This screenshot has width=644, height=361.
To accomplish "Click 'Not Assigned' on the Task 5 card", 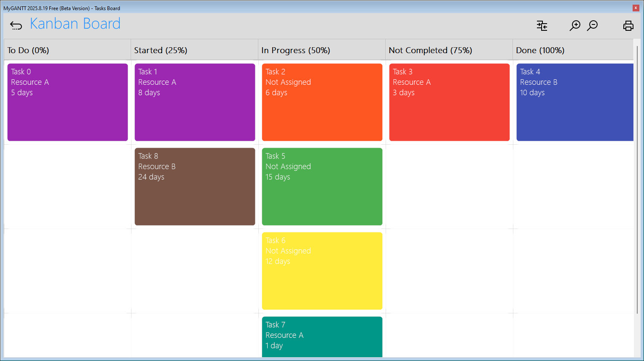I will [x=288, y=167].
